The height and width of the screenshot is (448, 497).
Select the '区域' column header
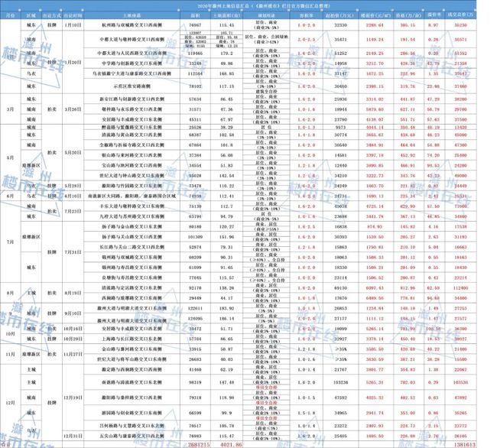pyautogui.click(x=31, y=15)
